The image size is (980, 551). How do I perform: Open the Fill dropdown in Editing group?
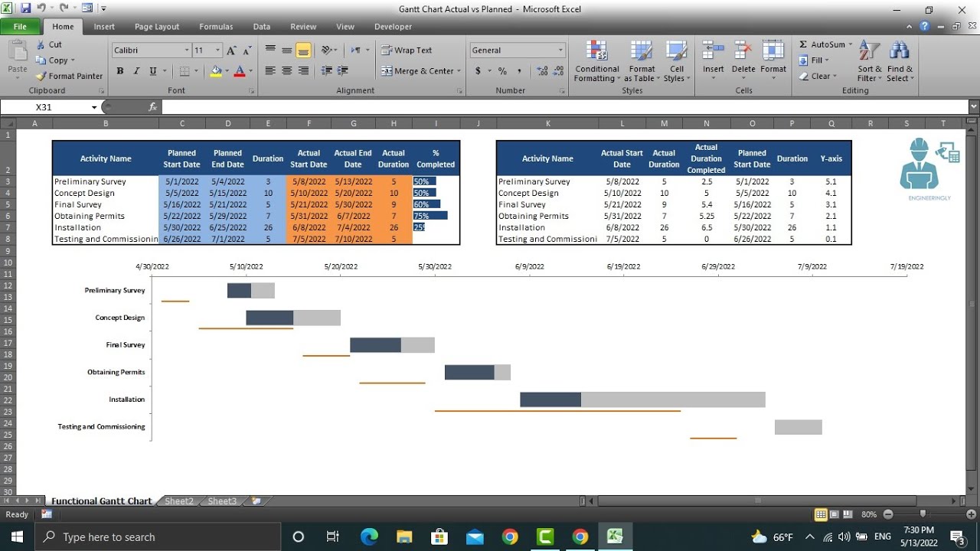coord(814,60)
